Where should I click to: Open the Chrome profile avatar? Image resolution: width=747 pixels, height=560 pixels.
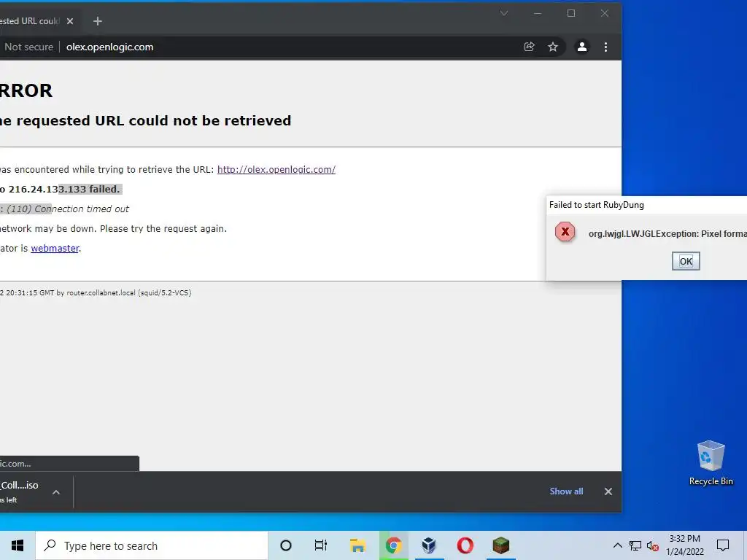click(581, 47)
